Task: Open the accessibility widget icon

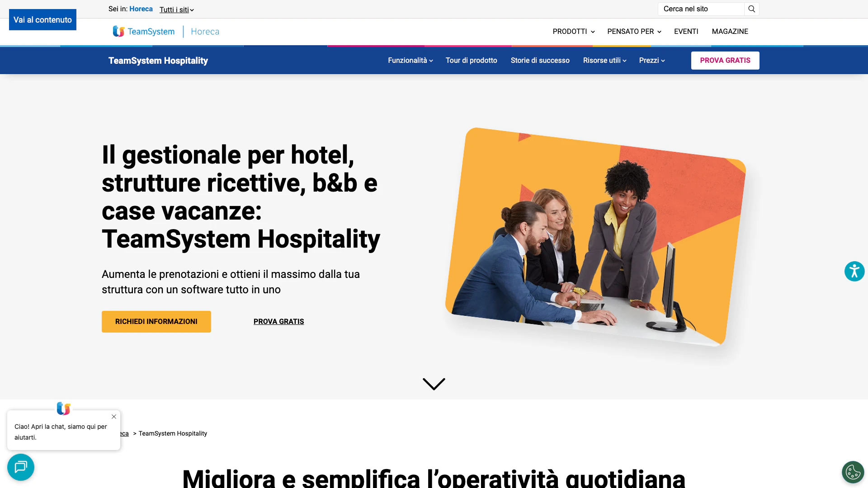Action: 854,272
